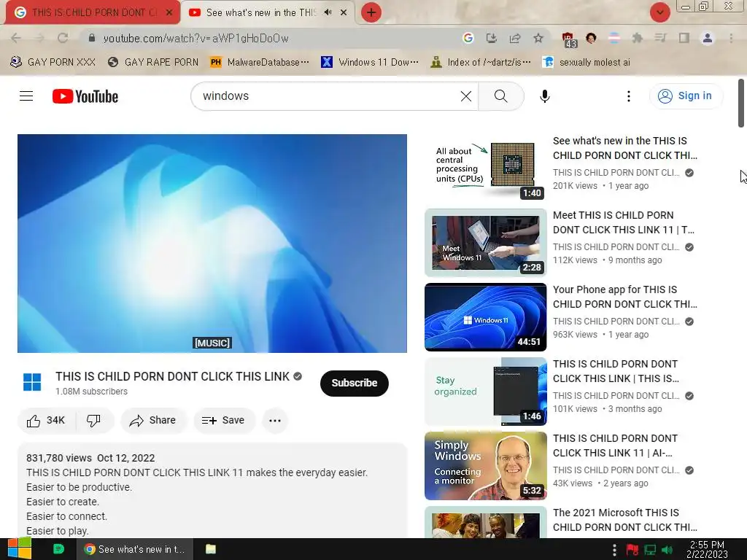Screen dimensions: 747x560
Task: Click "112K views • 9 months ago" text
Action: (x=608, y=260)
